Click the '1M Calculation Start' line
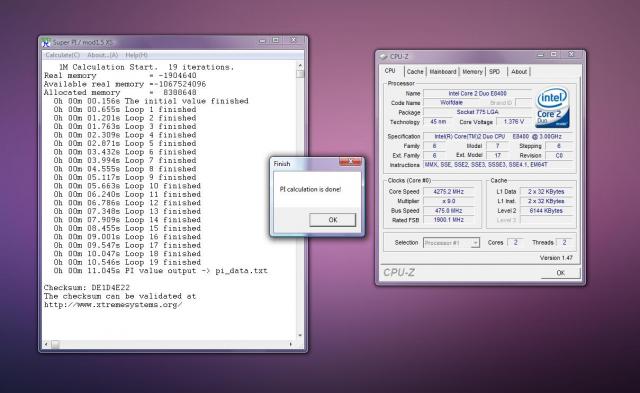Image resolution: width=640 pixels, height=393 pixels. (x=147, y=67)
